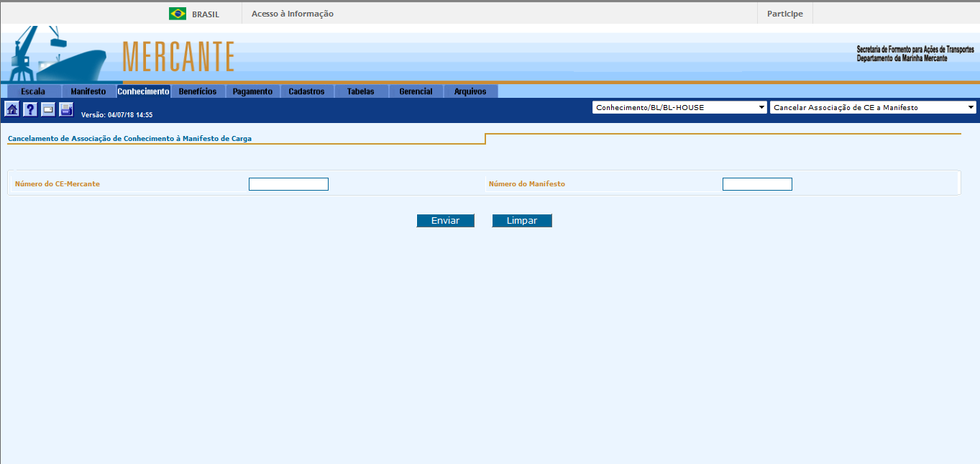Open the Gerencial tab
This screenshot has height=464, width=980.
pos(416,91)
